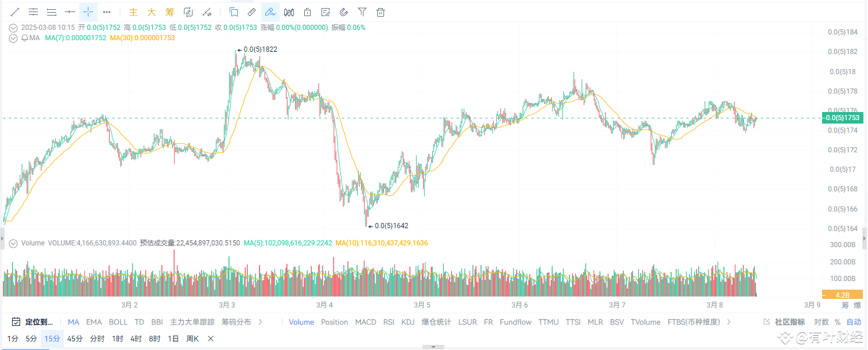Image resolution: width=868 pixels, height=350 pixels.
Task: Switch to the 1日 daily timeframe
Action: click(x=172, y=339)
